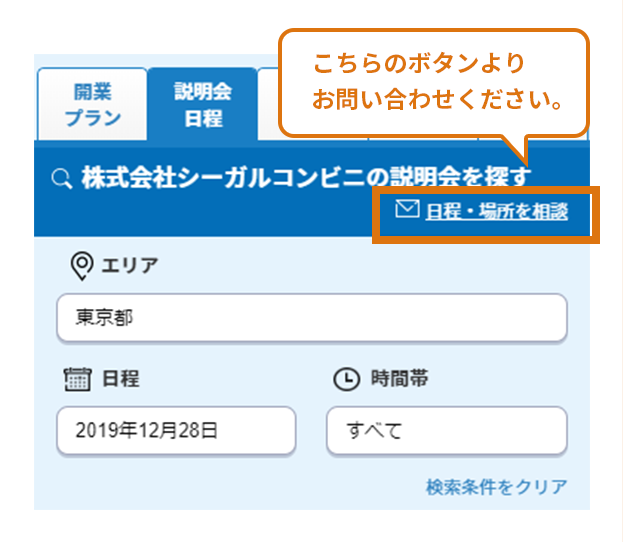Click the clock icon beside 時間帯
The height and width of the screenshot is (542, 623).
click(x=344, y=379)
